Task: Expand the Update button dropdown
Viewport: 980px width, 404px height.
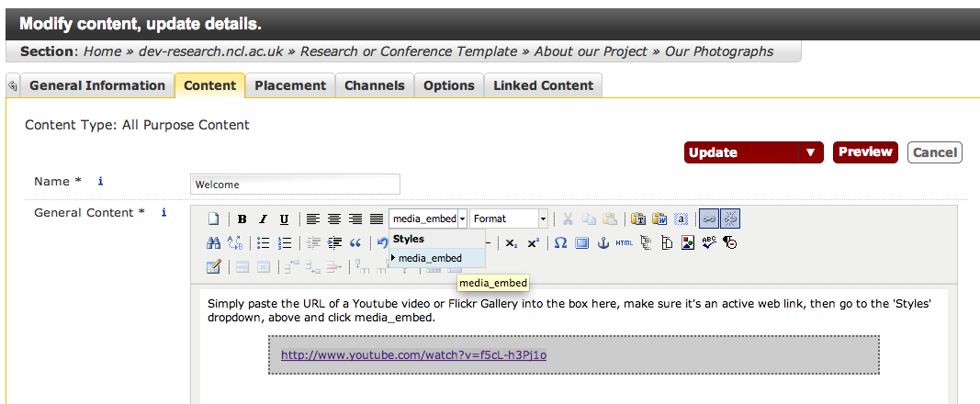Action: click(810, 153)
